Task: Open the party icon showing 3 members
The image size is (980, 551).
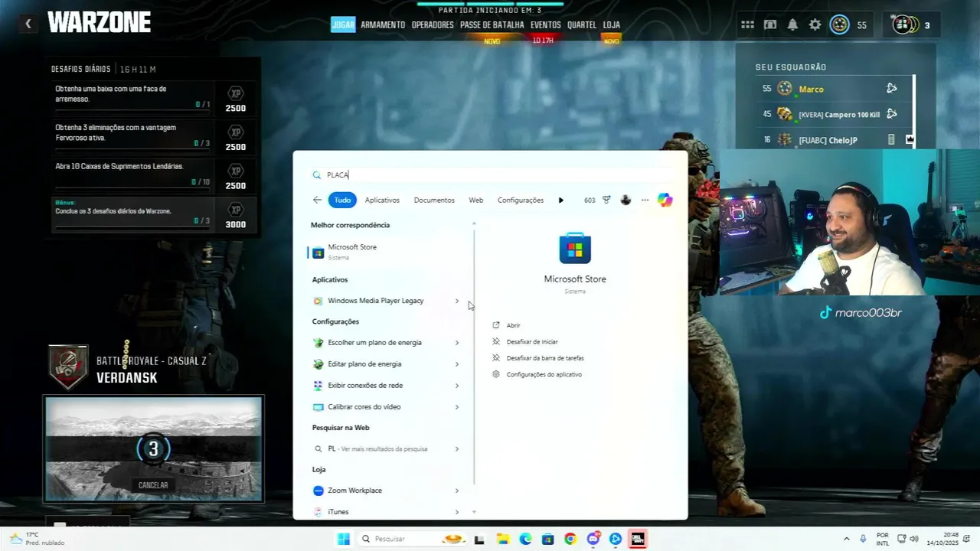Action: [x=905, y=25]
